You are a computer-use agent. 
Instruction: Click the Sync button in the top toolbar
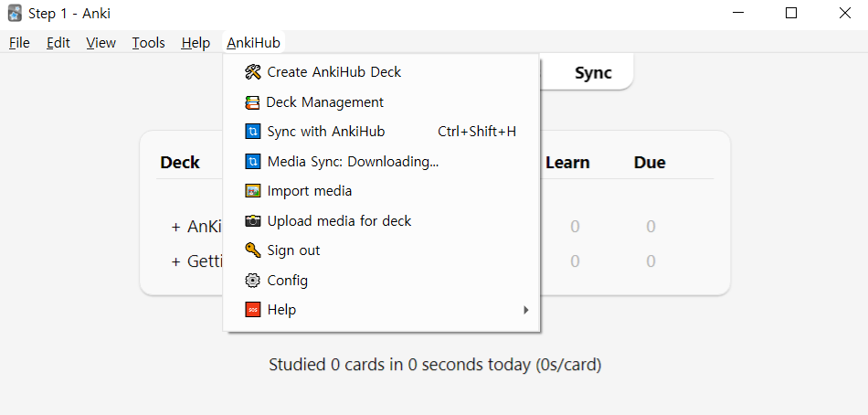tap(593, 72)
